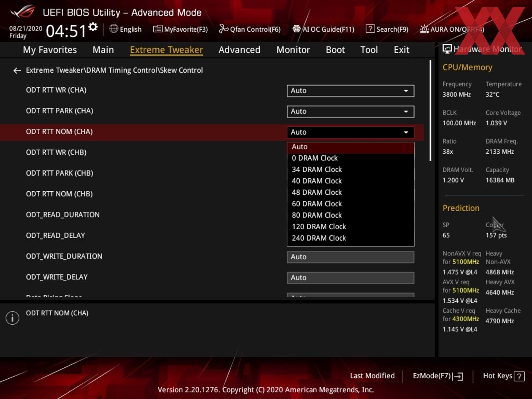Switch to My Favorites tab
This screenshot has height=399, width=532.
pyautogui.click(x=50, y=50)
